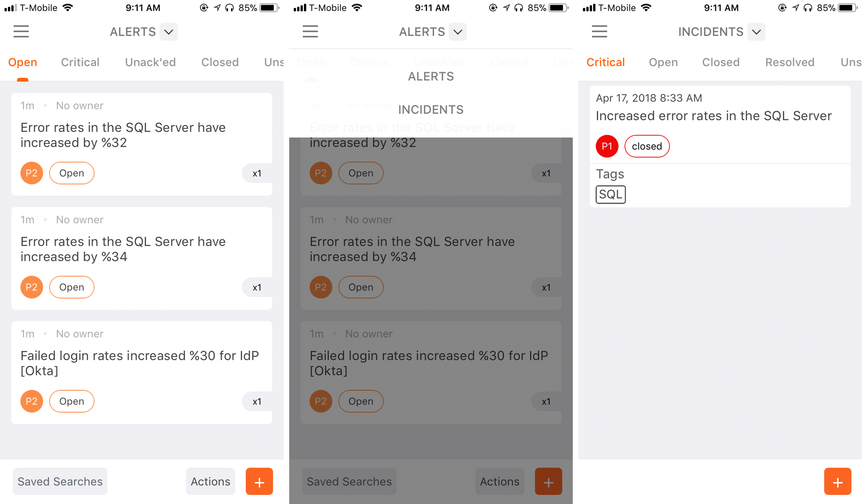
Task: Tap the orange add button (middle screen)
Action: pyautogui.click(x=547, y=482)
